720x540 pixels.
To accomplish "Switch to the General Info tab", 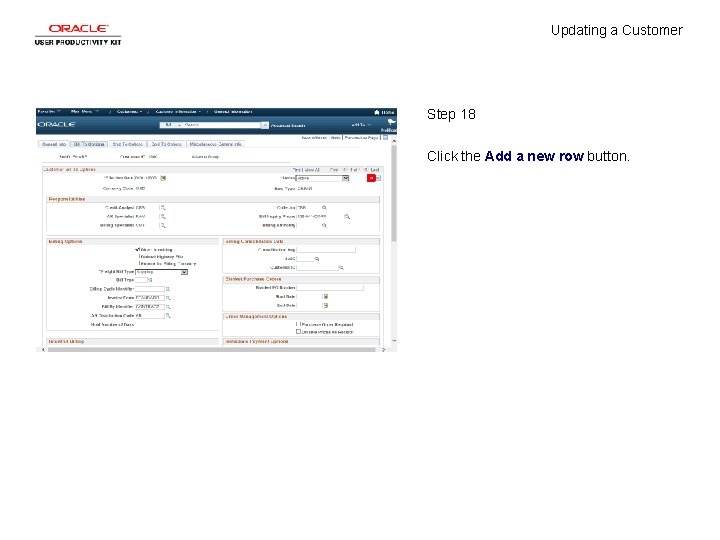I will coord(54,144).
